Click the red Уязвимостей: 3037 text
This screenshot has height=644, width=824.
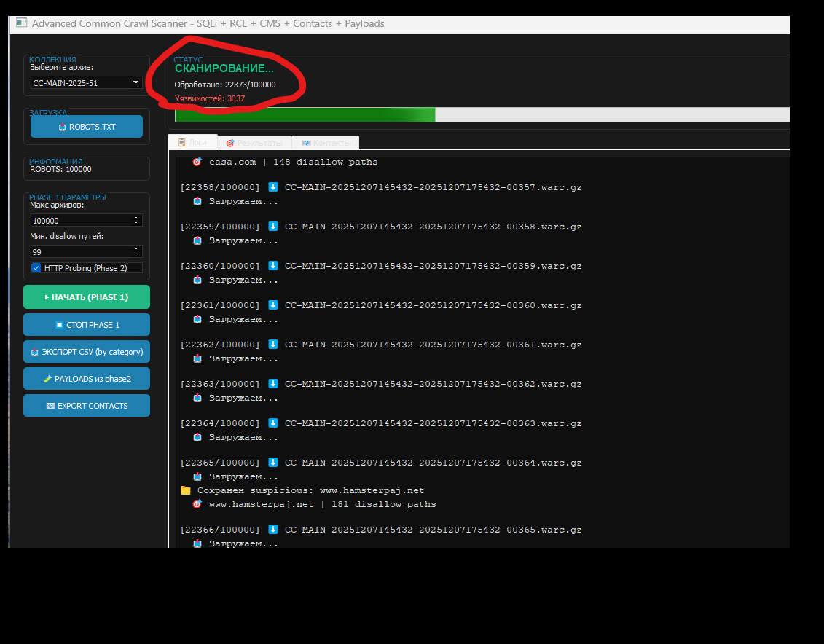pyautogui.click(x=210, y=98)
